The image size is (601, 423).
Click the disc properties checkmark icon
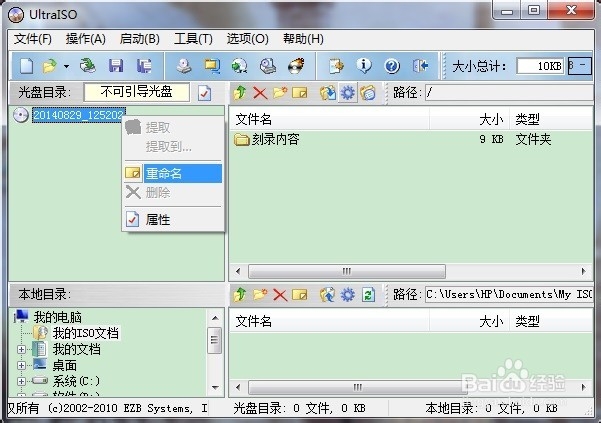(x=204, y=93)
